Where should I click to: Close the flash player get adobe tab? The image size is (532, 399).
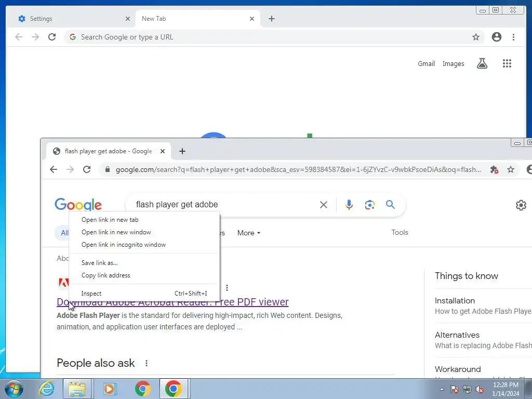tap(163, 151)
